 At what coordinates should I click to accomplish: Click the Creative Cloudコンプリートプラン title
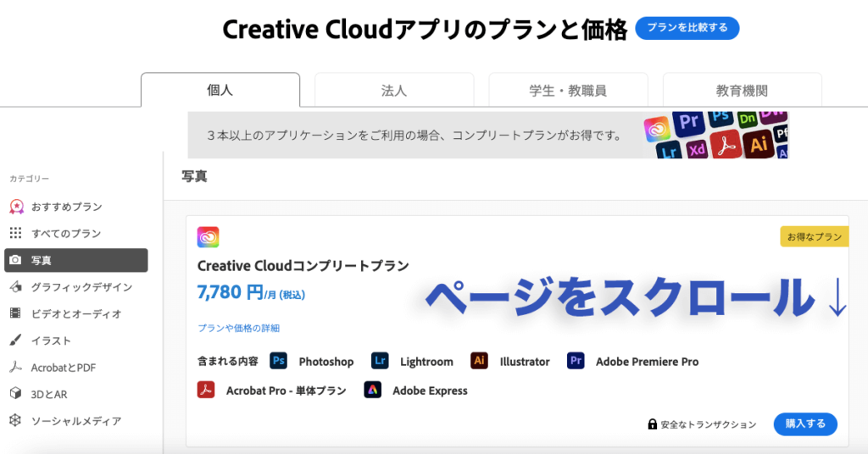click(303, 266)
